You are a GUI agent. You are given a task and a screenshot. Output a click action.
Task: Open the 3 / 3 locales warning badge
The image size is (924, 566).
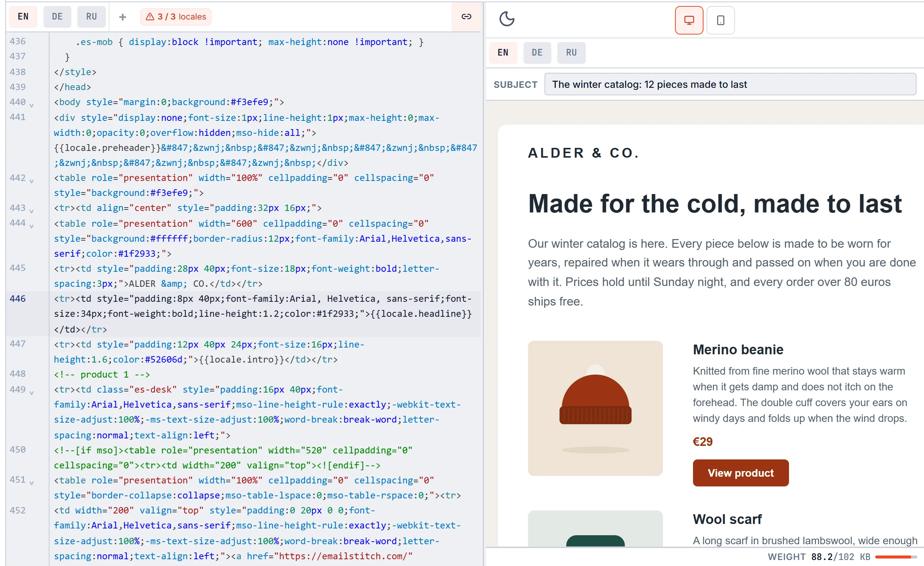pyautogui.click(x=175, y=17)
